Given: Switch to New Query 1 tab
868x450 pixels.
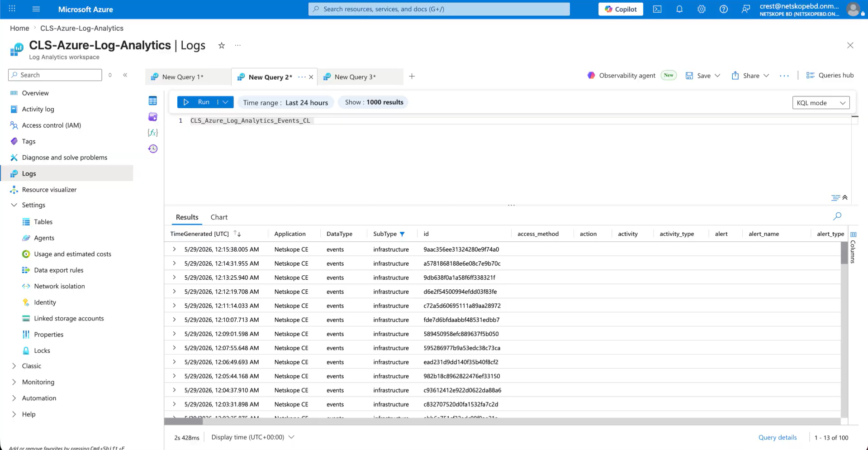Looking at the screenshot, I should pyautogui.click(x=188, y=77).
